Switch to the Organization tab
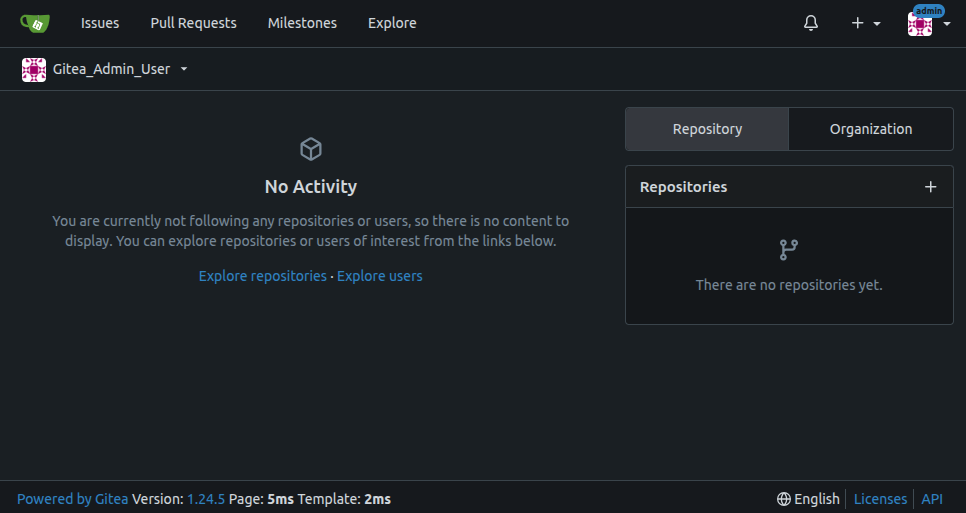 (871, 129)
